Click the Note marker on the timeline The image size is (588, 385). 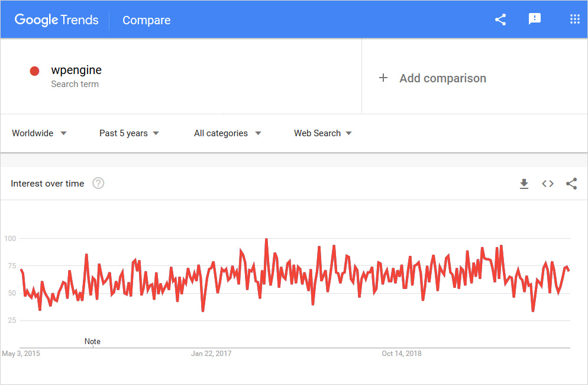(92, 342)
